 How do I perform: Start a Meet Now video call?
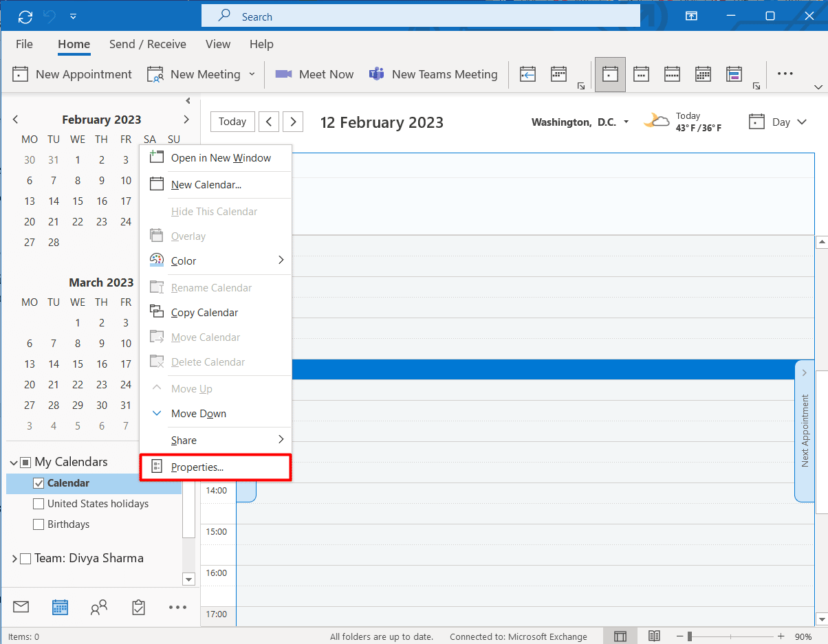[x=314, y=74]
